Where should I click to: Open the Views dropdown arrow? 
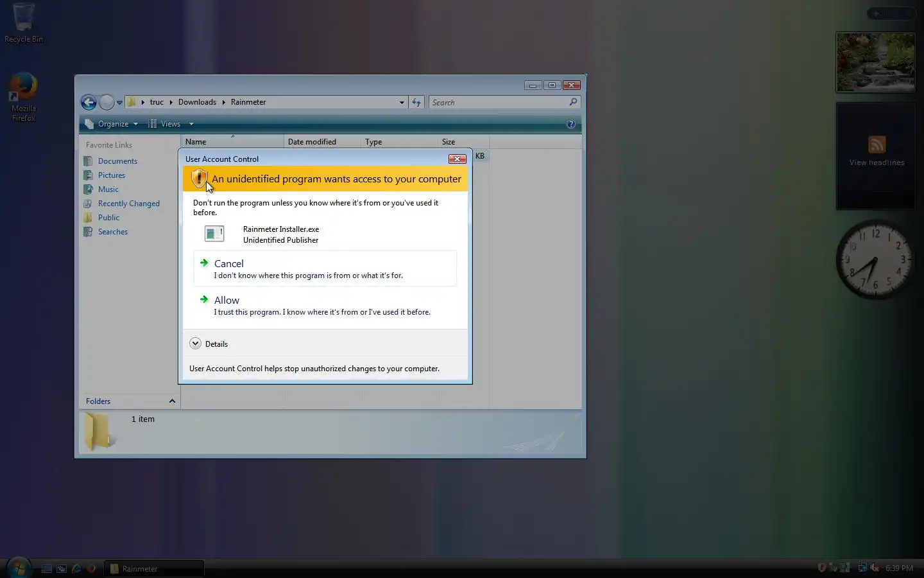(191, 124)
